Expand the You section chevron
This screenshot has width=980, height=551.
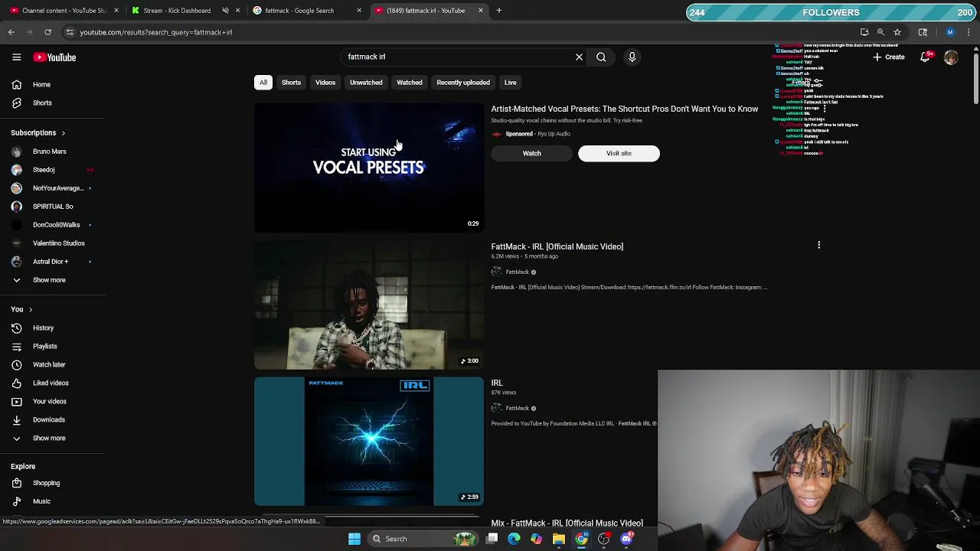pyautogui.click(x=31, y=310)
